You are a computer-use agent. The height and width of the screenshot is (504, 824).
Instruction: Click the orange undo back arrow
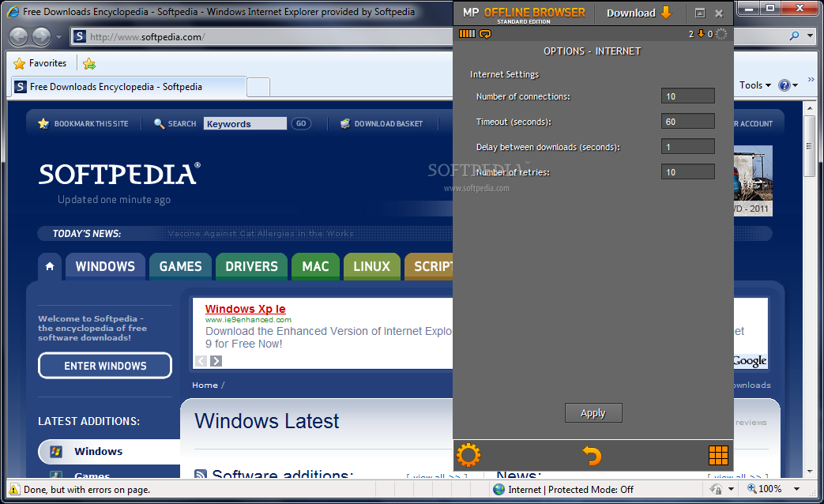593,455
